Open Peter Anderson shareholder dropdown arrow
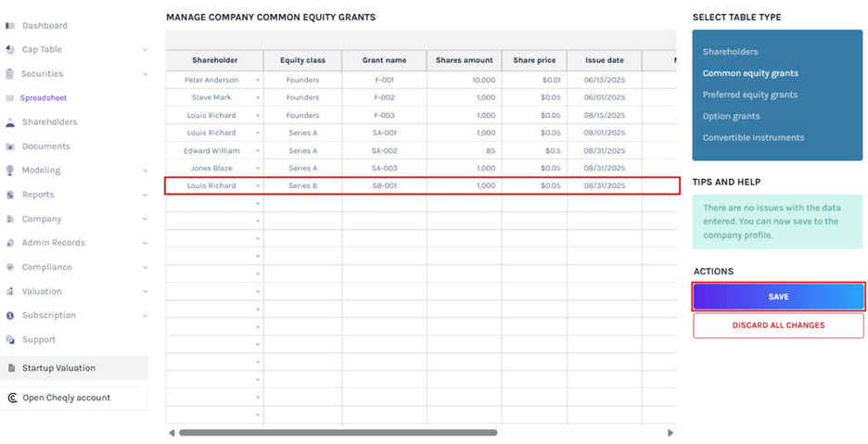The image size is (868, 444). pos(258,81)
